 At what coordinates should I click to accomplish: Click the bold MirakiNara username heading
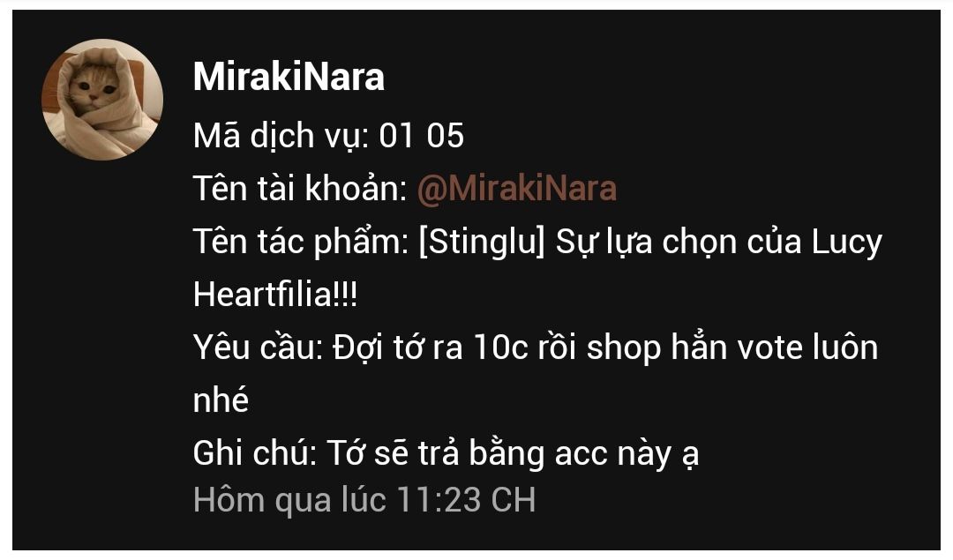tap(289, 77)
